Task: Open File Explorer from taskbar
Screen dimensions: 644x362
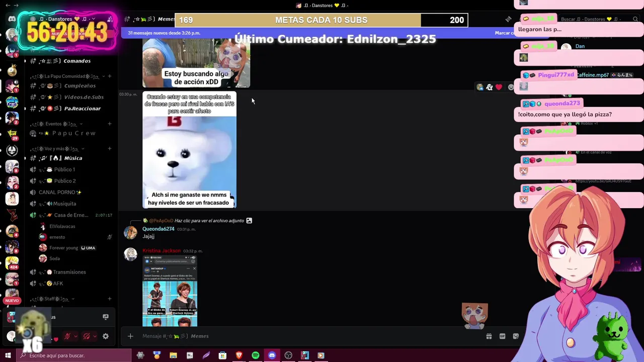Action: pyautogui.click(x=173, y=355)
